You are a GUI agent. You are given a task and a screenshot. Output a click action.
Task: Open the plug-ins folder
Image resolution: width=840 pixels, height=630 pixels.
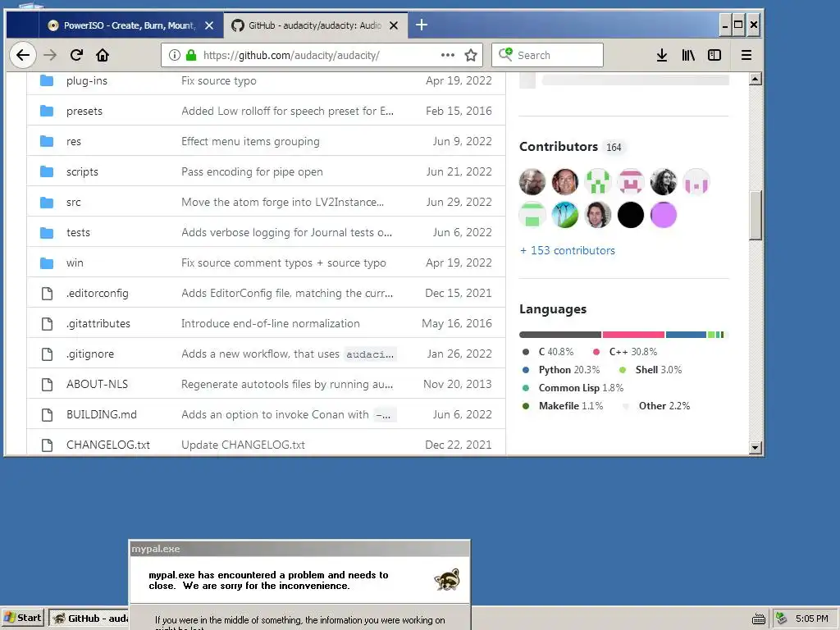tap(87, 80)
